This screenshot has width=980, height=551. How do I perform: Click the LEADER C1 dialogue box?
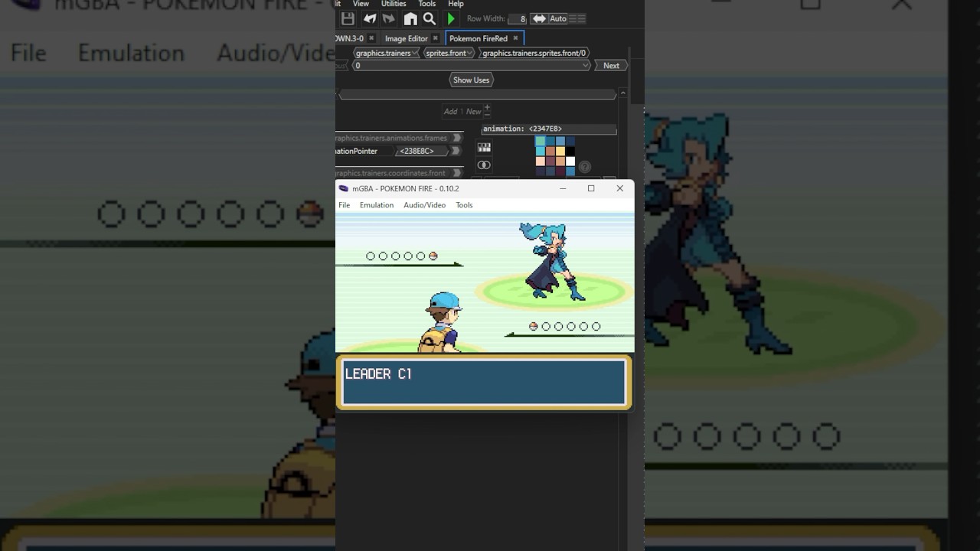pos(484,382)
